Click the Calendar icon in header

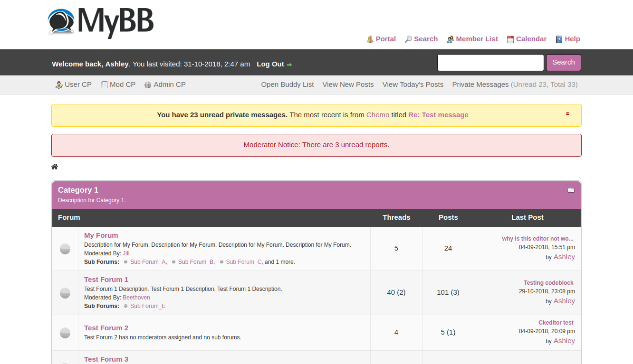point(510,39)
